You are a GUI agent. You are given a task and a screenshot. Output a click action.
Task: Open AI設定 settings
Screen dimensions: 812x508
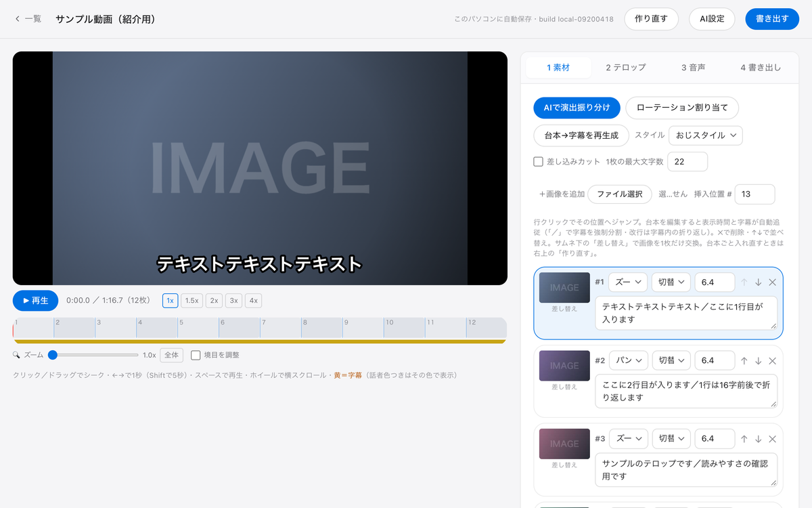click(712, 19)
